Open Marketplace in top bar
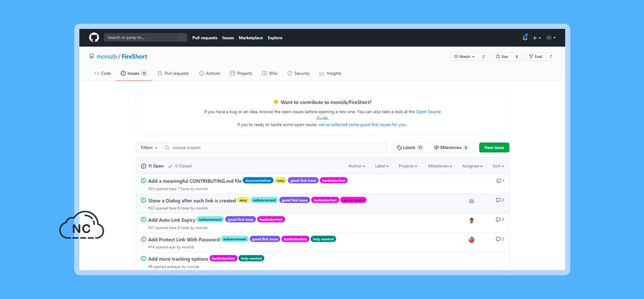644x299 pixels. (251, 38)
